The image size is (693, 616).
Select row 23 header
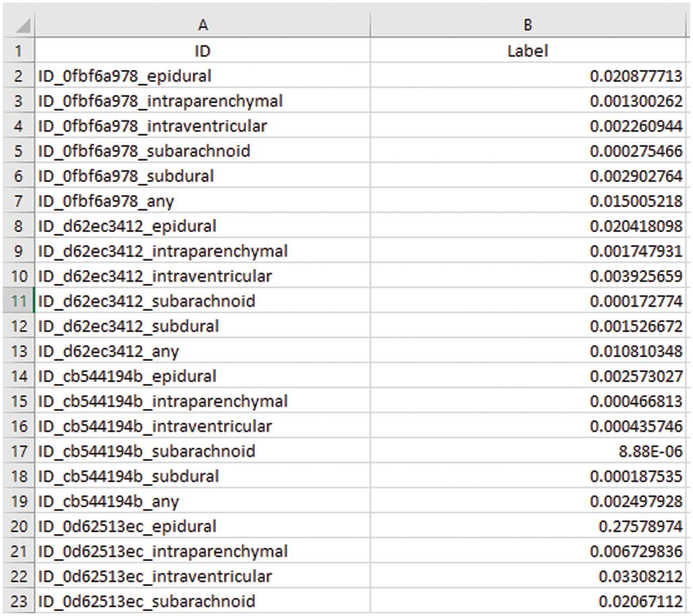point(18,602)
